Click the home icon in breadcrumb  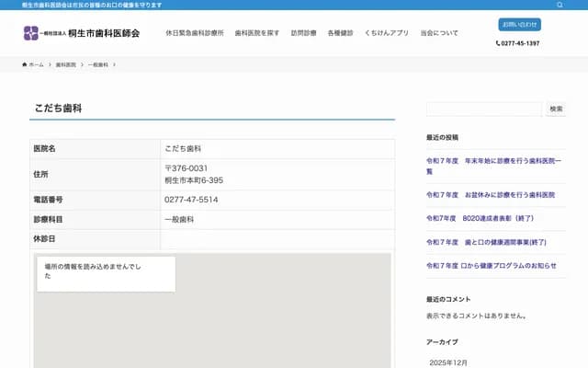click(x=26, y=65)
